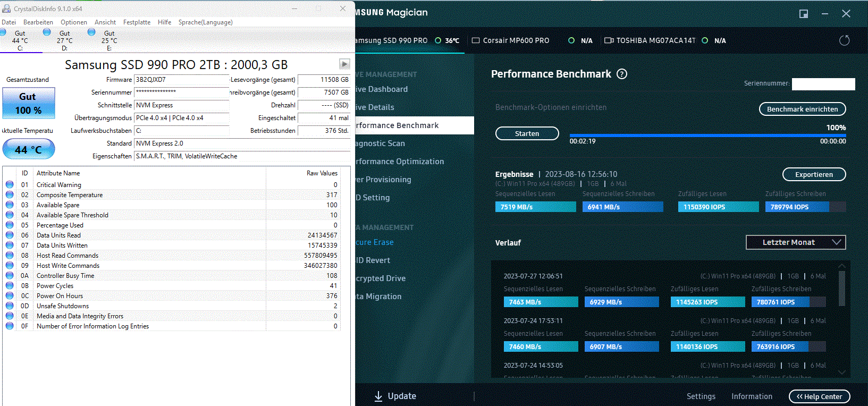Open Performance Optimization in Magician sidebar
This screenshot has width=868, height=406.
400,162
